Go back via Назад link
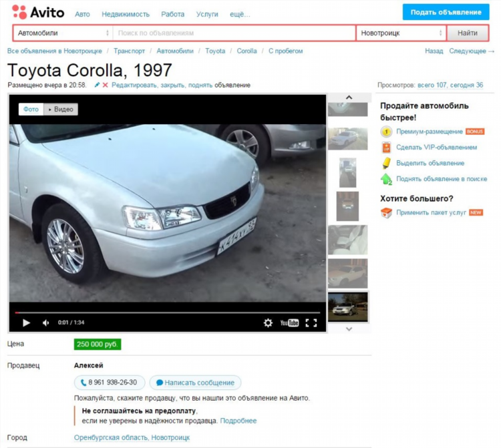Screen dimensions: 501x448 (434, 51)
